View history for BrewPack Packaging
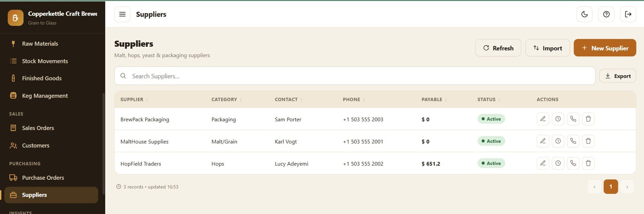 pyautogui.click(x=558, y=119)
